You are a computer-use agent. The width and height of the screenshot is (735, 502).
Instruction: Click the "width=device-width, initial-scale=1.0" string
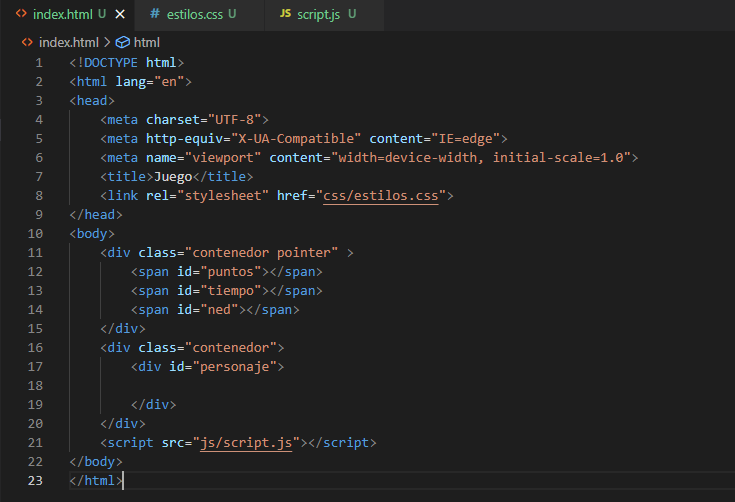pyautogui.click(x=481, y=158)
